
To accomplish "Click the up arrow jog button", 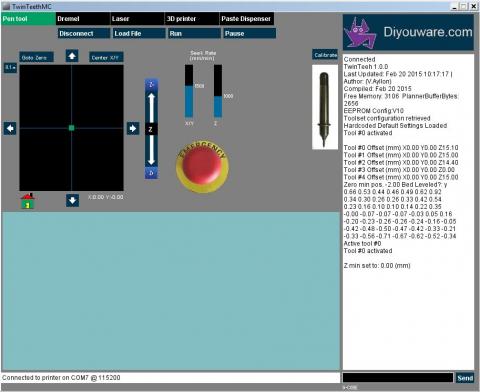I will coord(72,56).
